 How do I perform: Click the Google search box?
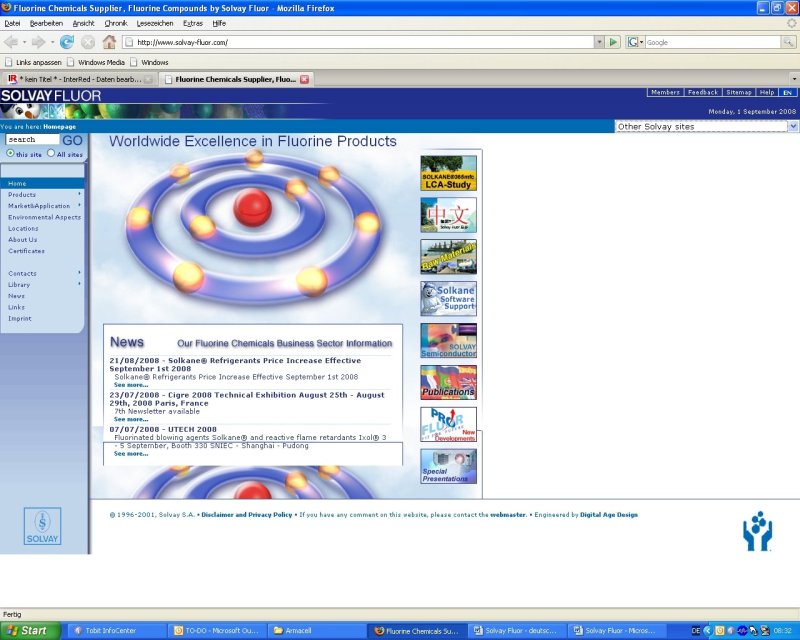(713, 42)
